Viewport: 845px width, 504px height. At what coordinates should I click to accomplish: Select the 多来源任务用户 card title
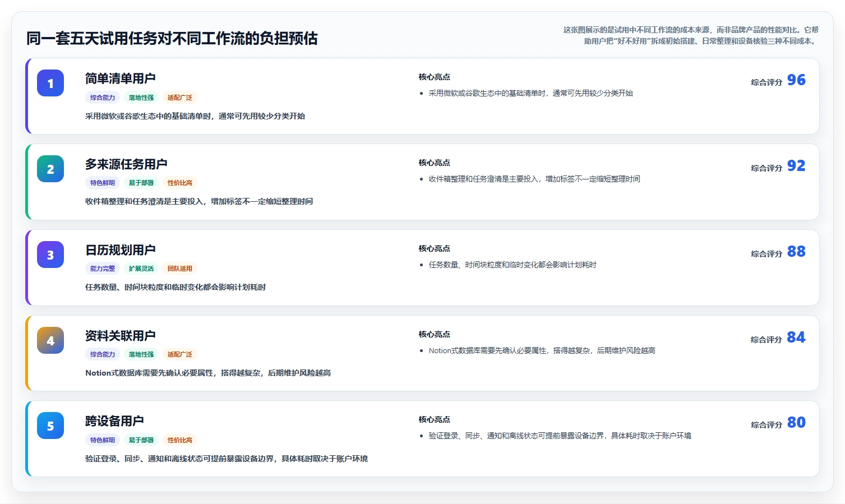[x=126, y=164]
